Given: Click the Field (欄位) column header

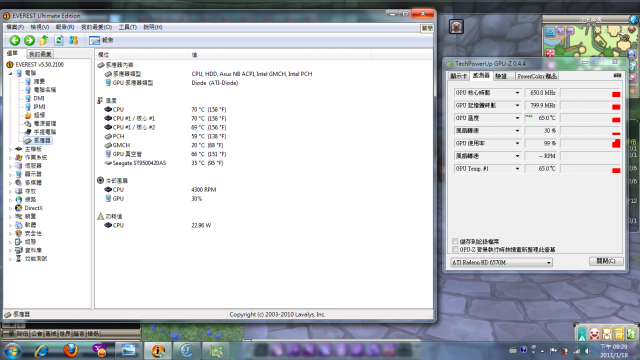Looking at the screenshot, I should pyautogui.click(x=142, y=55).
